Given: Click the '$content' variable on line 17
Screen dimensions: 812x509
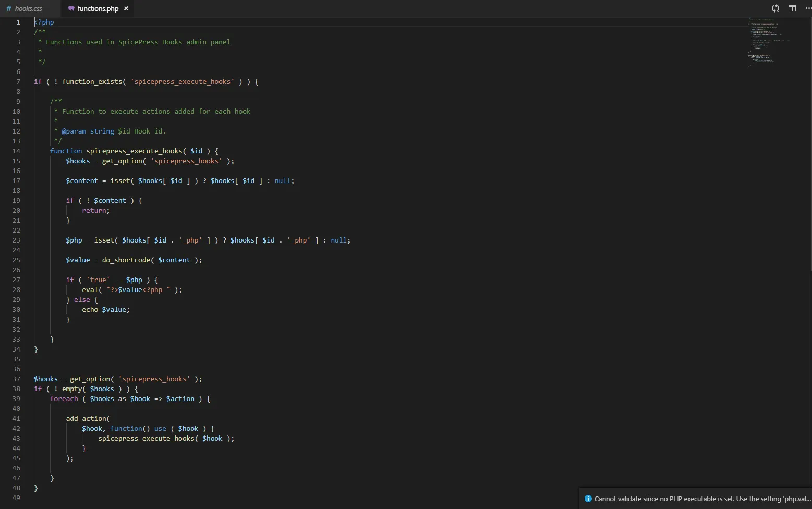Looking at the screenshot, I should pos(82,180).
